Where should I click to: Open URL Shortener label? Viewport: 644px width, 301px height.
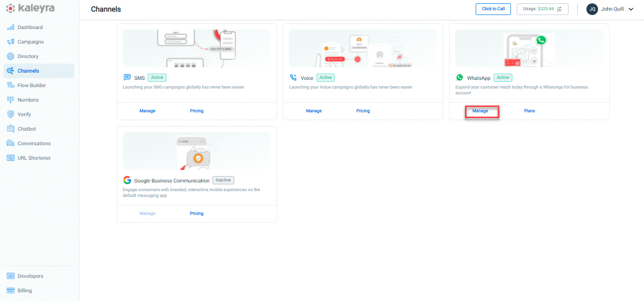(x=34, y=158)
